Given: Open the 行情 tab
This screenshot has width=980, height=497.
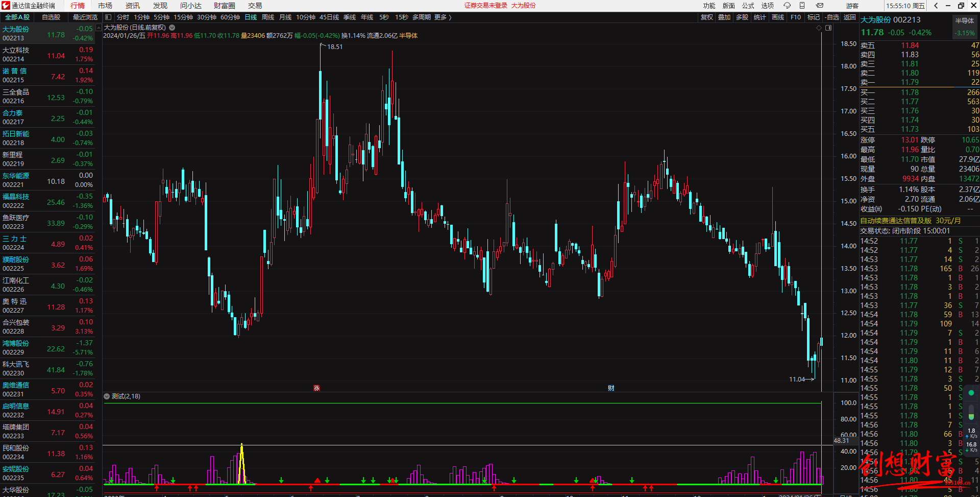Looking at the screenshot, I should click(x=78, y=6).
